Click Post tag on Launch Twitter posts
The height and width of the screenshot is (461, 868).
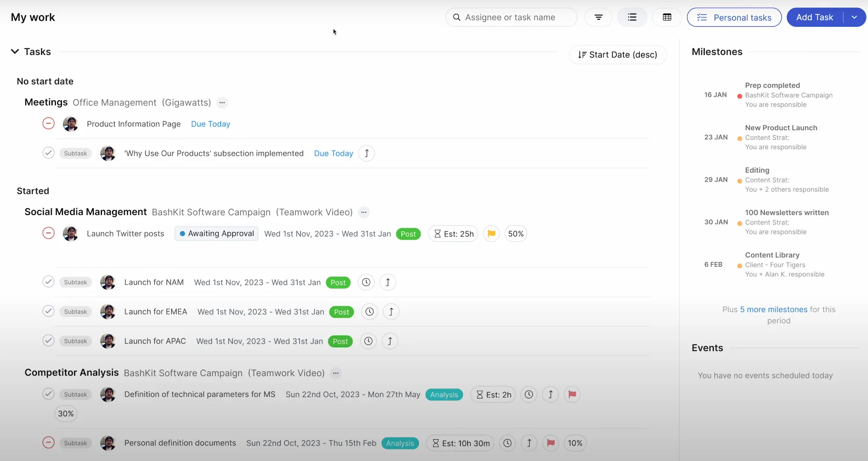point(408,234)
